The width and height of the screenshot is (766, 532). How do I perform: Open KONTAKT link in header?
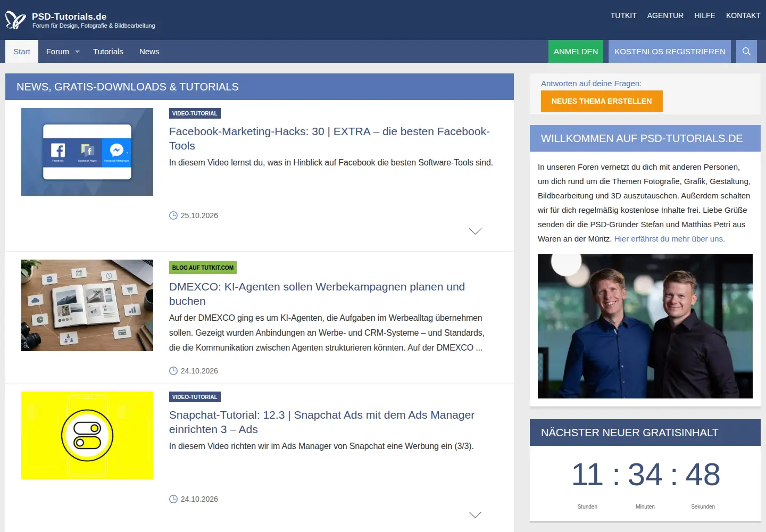click(x=743, y=15)
